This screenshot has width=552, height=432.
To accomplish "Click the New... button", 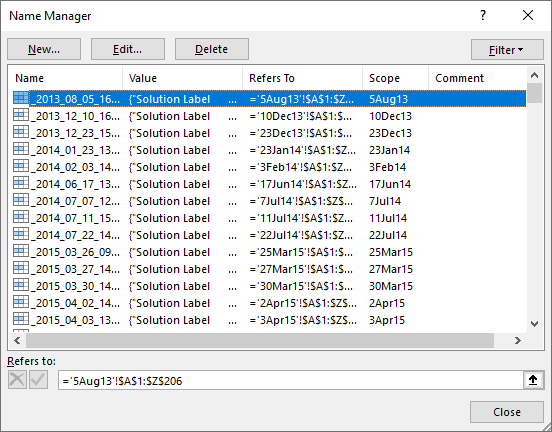I will [44, 49].
